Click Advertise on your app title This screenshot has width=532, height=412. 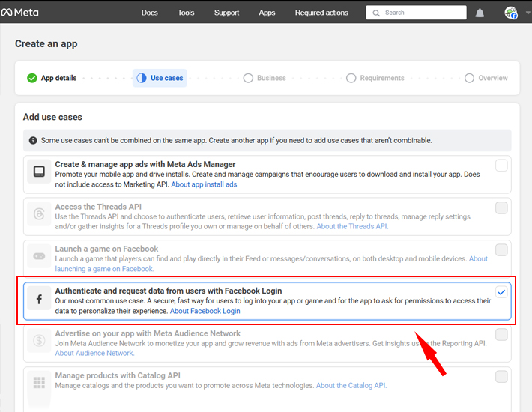point(148,333)
